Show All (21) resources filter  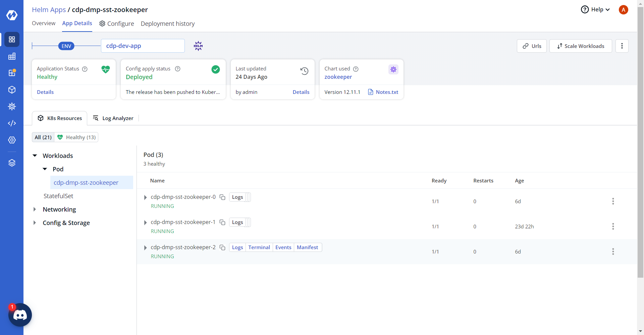[43, 137]
